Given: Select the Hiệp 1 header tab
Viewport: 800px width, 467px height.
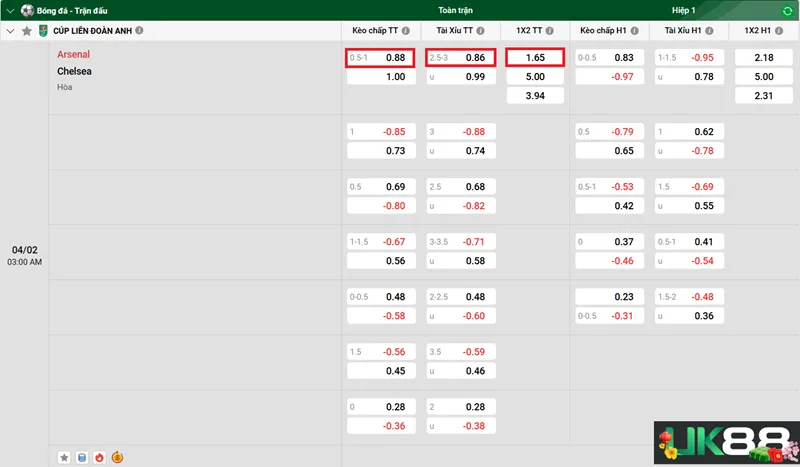Looking at the screenshot, I should tap(684, 10).
